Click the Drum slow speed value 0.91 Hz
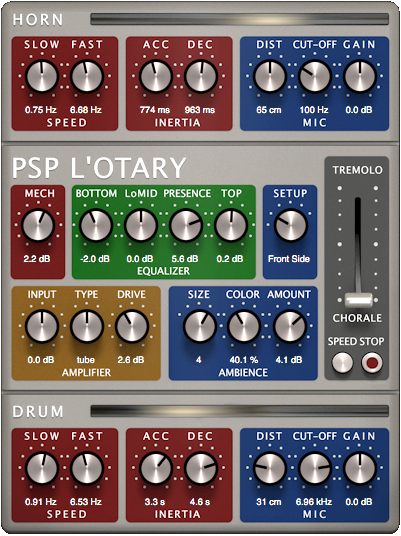 pos(41,502)
